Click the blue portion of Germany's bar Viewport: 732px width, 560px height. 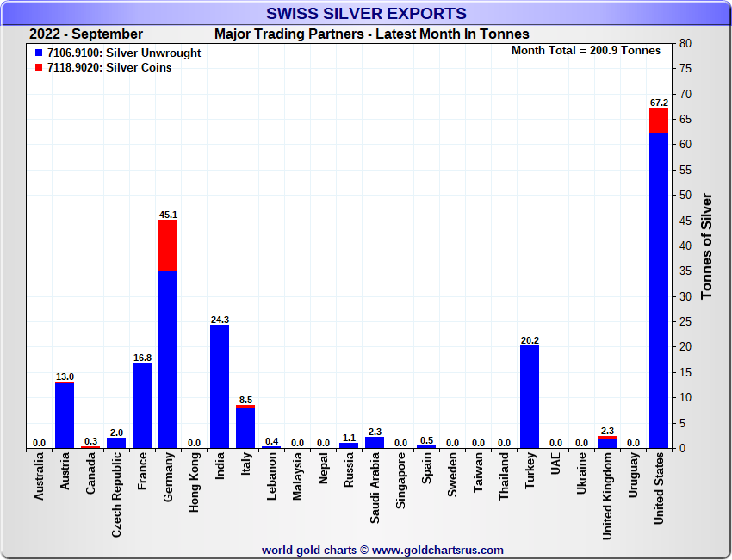click(168, 362)
